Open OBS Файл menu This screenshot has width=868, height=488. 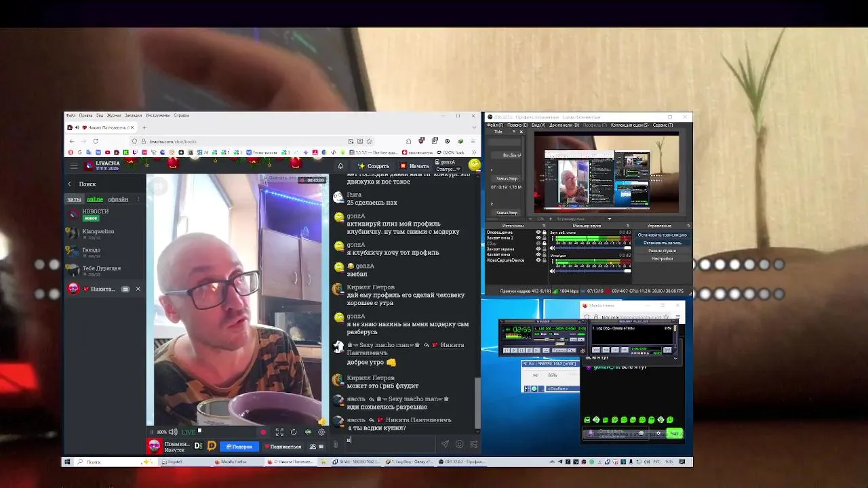(494, 125)
